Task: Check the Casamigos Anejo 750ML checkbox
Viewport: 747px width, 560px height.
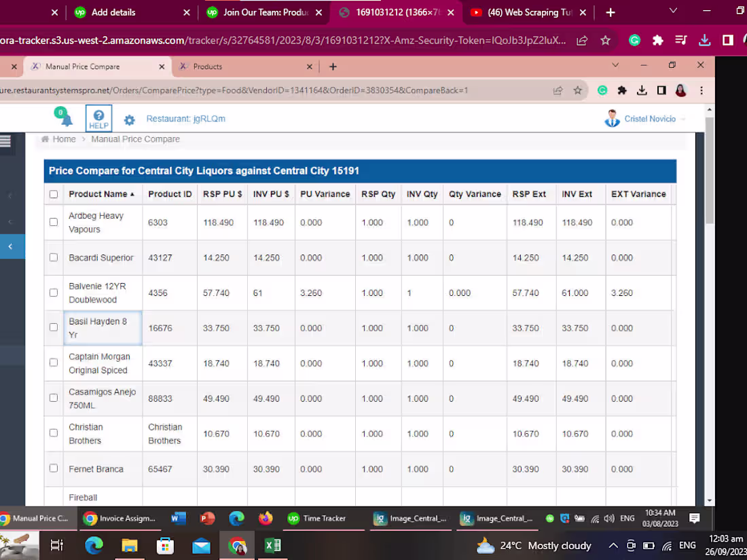Action: (x=54, y=398)
